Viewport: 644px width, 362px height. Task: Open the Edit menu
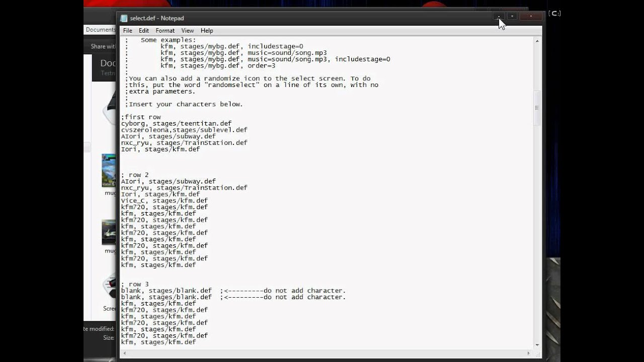[x=144, y=31]
